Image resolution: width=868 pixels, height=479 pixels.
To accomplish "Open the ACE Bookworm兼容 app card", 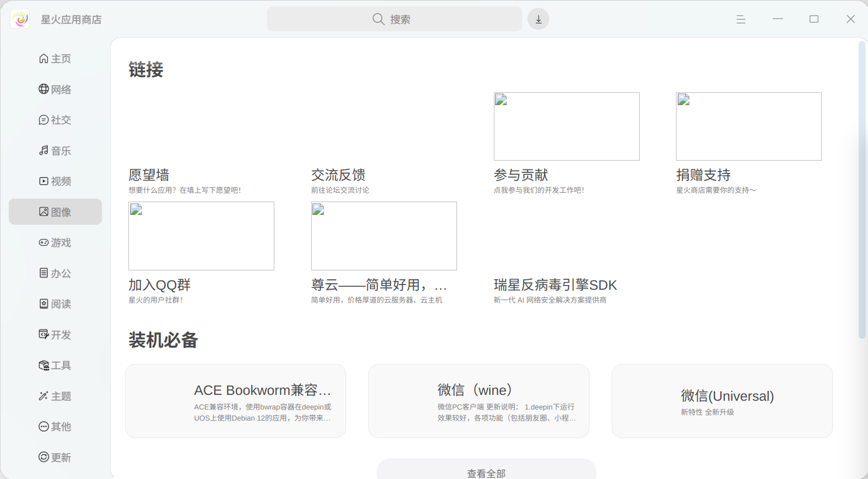I will [x=235, y=401].
